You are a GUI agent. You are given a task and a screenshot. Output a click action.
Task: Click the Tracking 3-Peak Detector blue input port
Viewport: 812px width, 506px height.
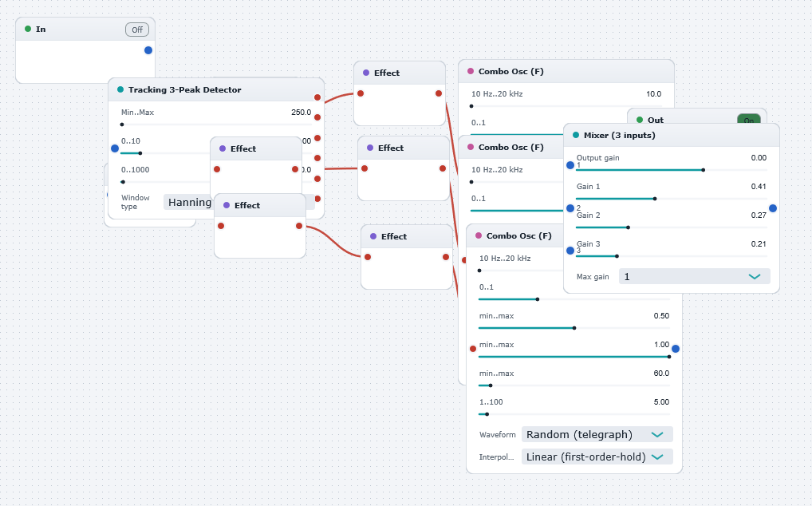point(115,148)
